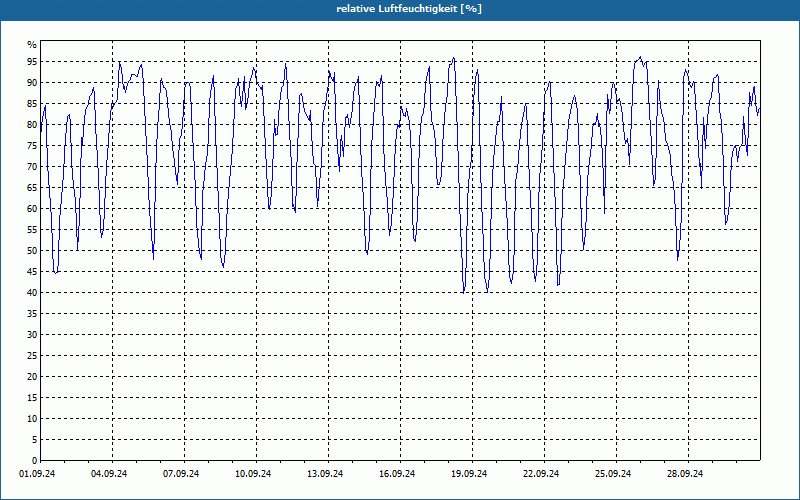Select the x-axis date label 22.09.24

click(x=540, y=474)
